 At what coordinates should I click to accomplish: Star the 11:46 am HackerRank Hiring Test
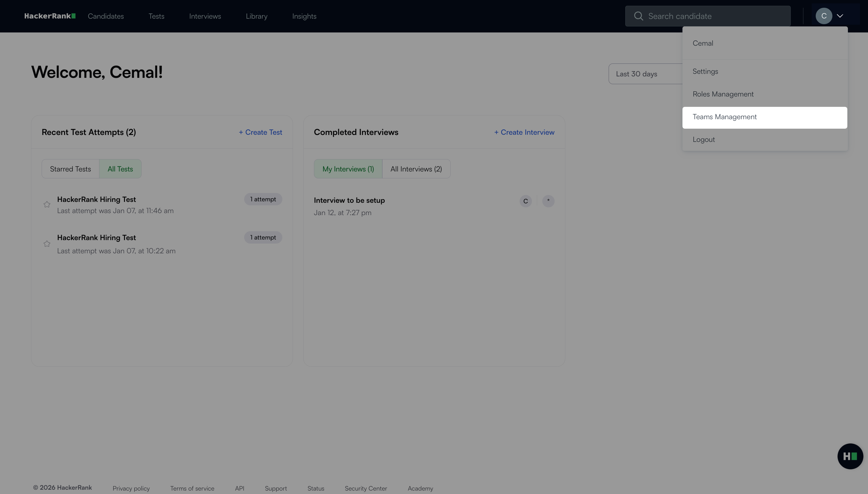[x=47, y=204]
